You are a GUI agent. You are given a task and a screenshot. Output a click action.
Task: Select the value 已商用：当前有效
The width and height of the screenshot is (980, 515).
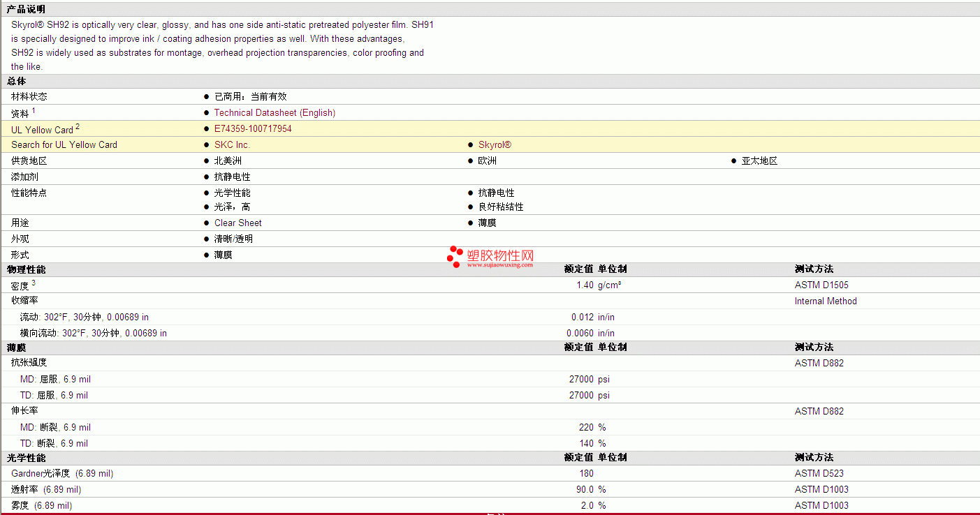pos(250,96)
